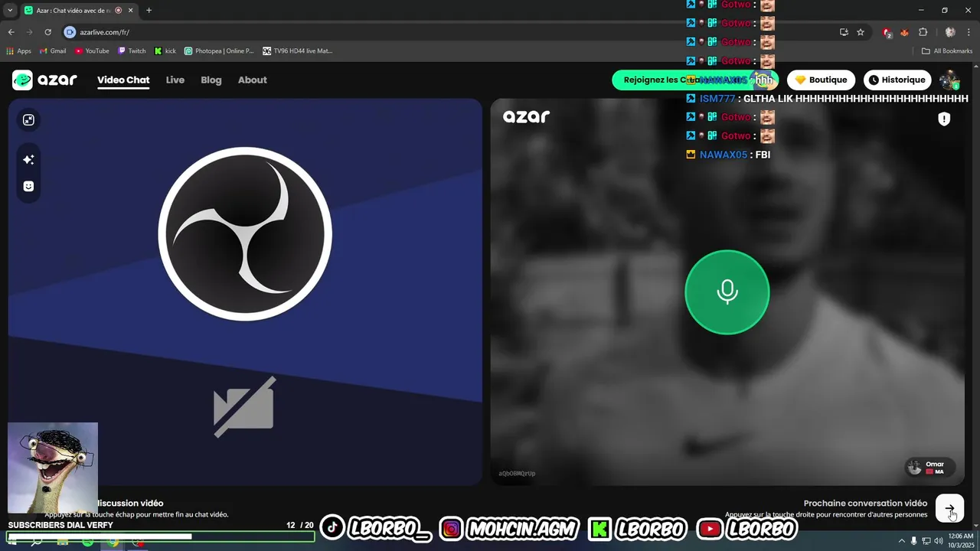Open the Historique panel
The height and width of the screenshot is (551, 980).
click(897, 80)
